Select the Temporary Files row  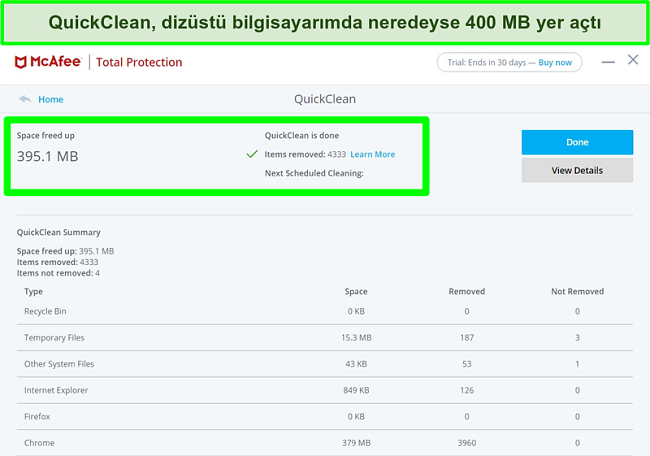tap(325, 337)
